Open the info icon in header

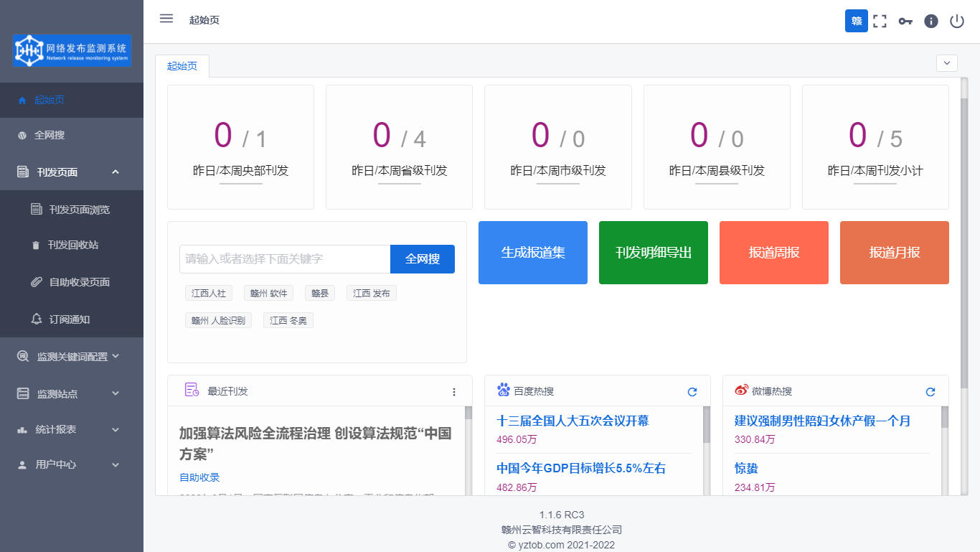point(931,21)
